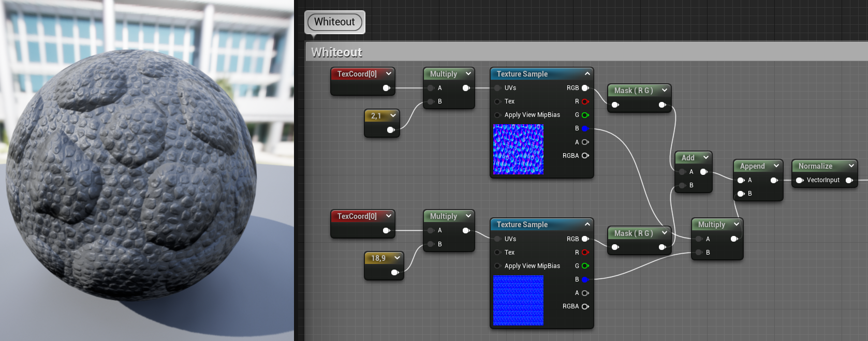868x341 pixels.
Task: Click the red R output pin on the purple-preview Texture Sample
Action: 585,101
